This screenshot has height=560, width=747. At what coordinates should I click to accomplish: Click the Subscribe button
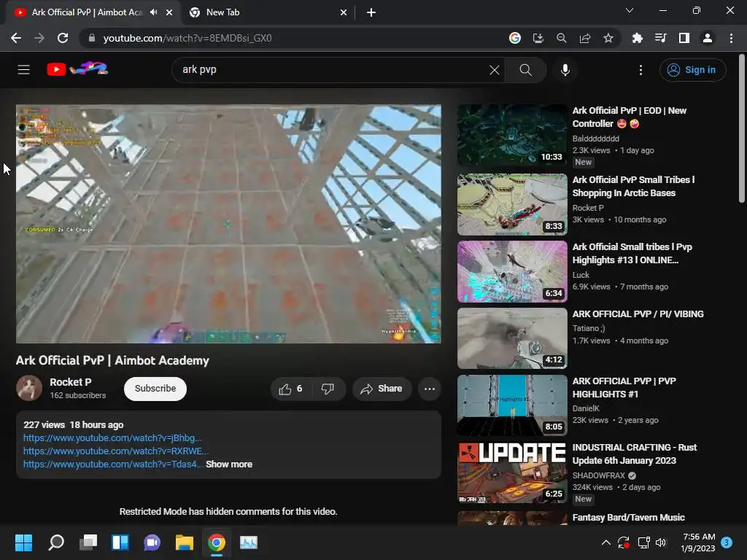coord(155,389)
